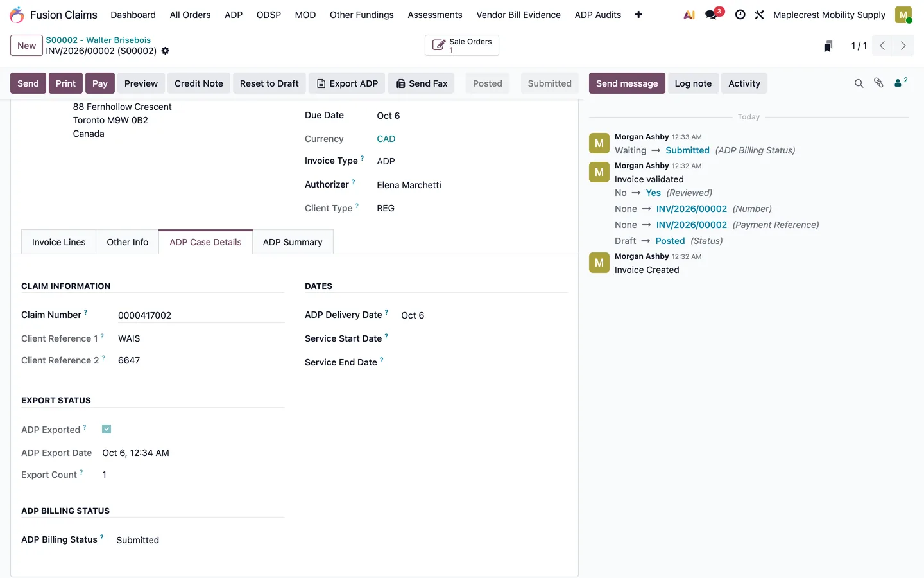Open the ADP Billing Status dropdown field
924x578 pixels.
(x=200, y=540)
